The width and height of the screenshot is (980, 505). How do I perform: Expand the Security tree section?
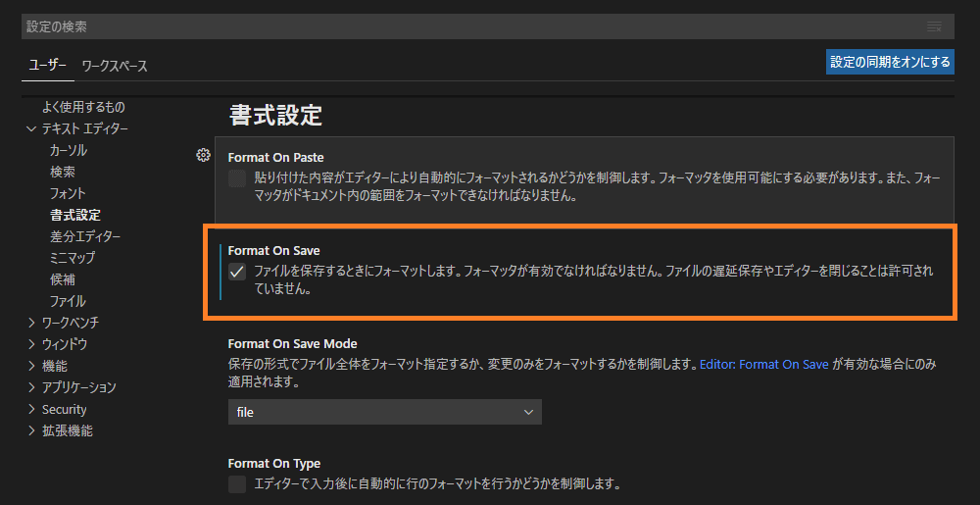pyautogui.click(x=31, y=409)
